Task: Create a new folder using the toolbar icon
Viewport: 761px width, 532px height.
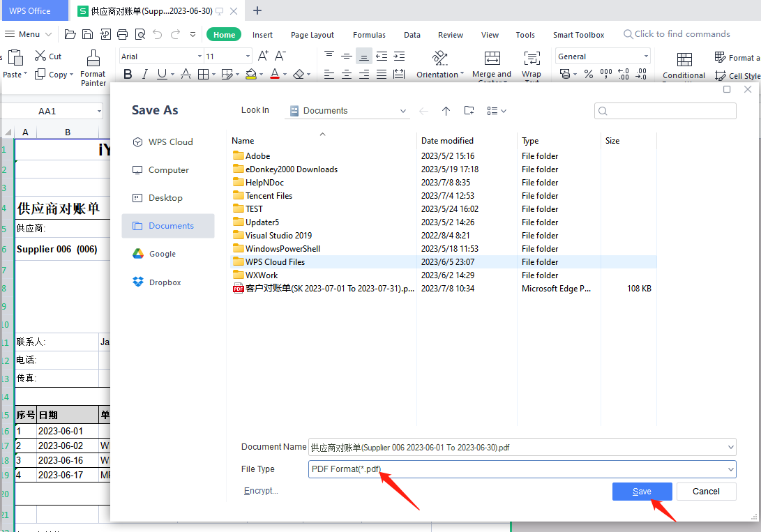Action: pyautogui.click(x=469, y=111)
